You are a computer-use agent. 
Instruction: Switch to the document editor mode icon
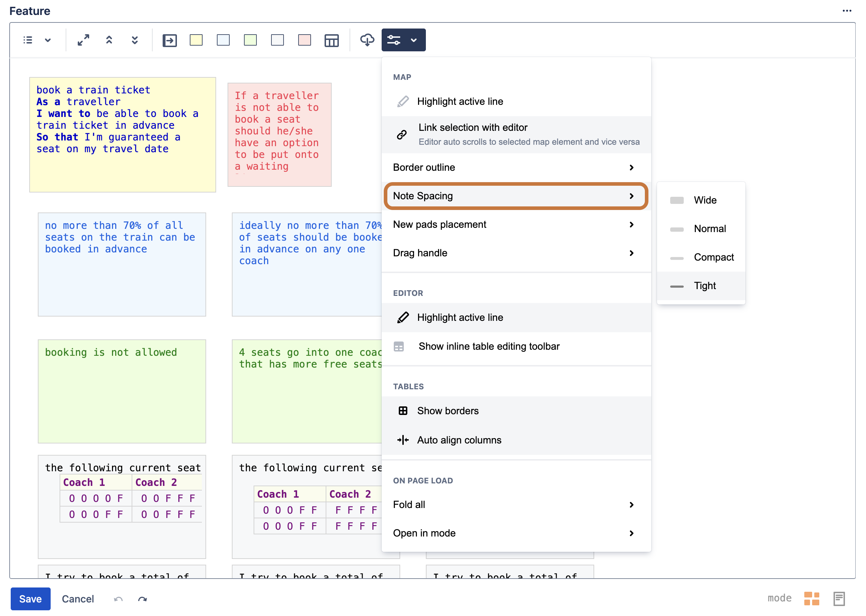(x=839, y=599)
